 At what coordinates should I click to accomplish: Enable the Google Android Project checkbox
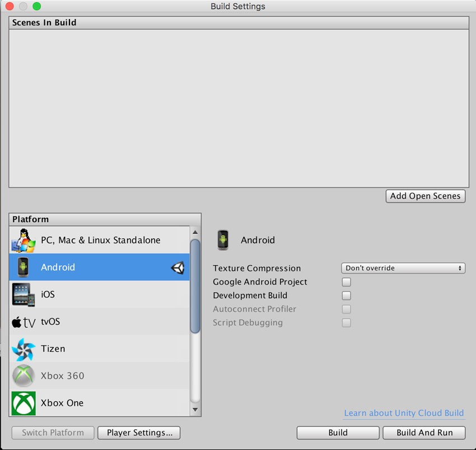tap(347, 282)
